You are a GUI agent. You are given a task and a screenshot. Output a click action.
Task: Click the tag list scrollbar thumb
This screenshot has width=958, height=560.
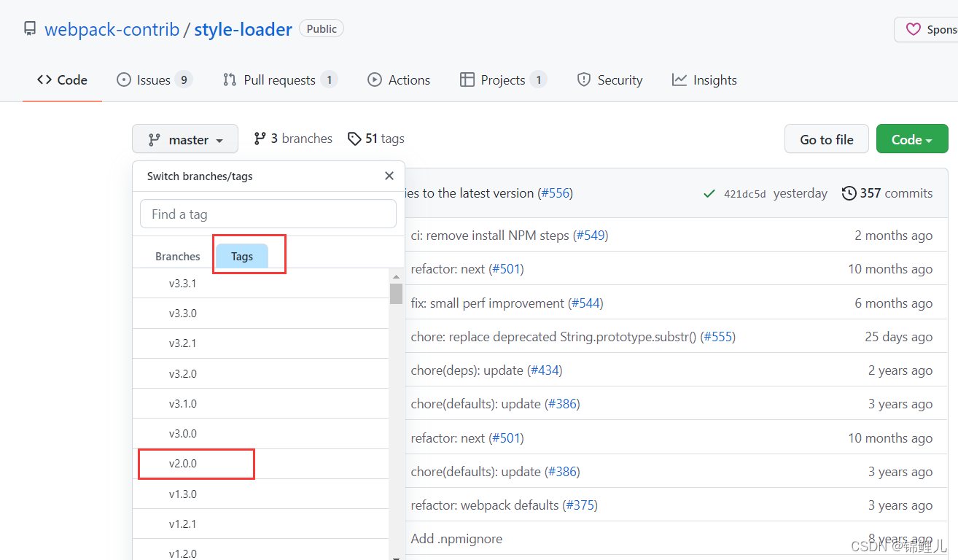[397, 294]
